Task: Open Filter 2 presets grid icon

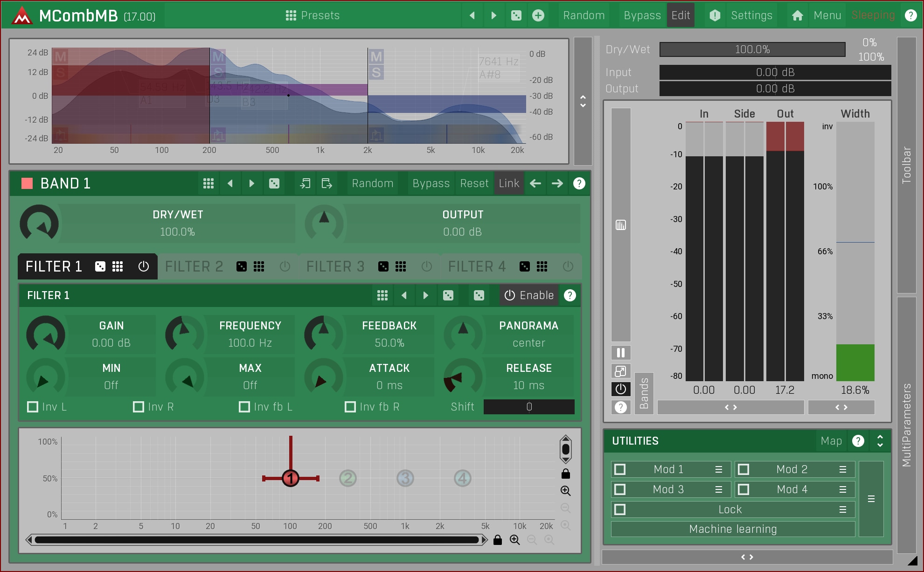Action: pos(259,266)
